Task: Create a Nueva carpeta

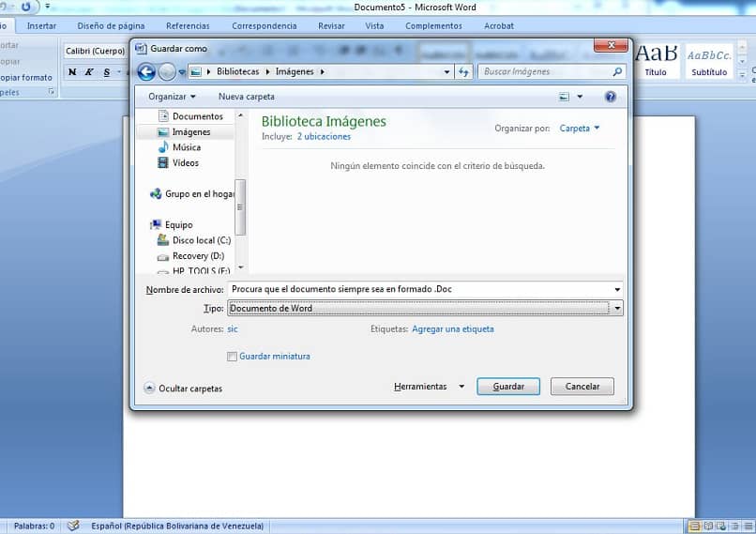Action: 247,97
